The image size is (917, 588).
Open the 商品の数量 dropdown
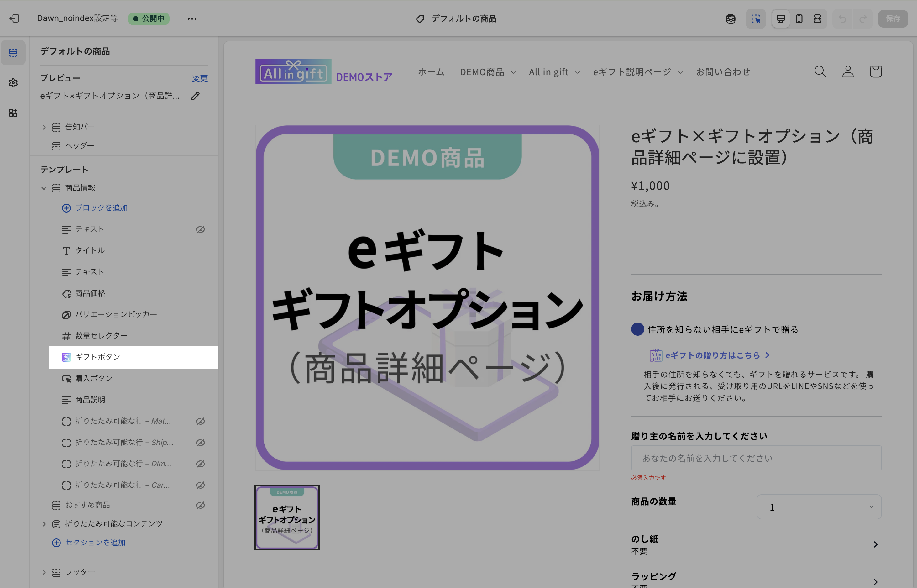[819, 507]
